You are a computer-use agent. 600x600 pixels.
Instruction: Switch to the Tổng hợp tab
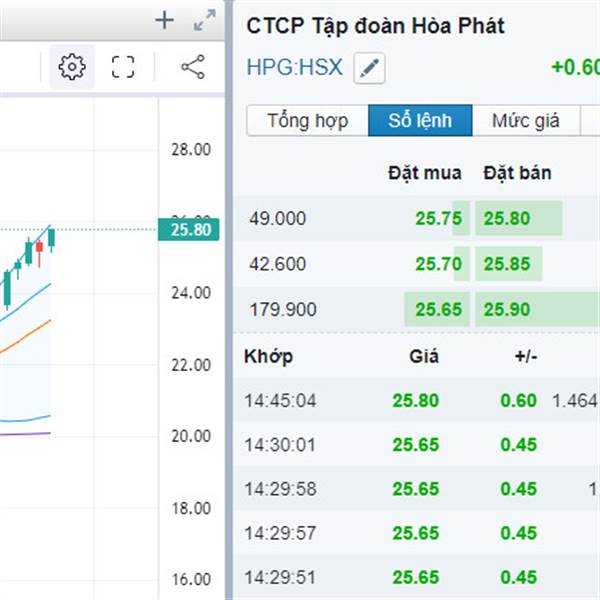click(308, 121)
